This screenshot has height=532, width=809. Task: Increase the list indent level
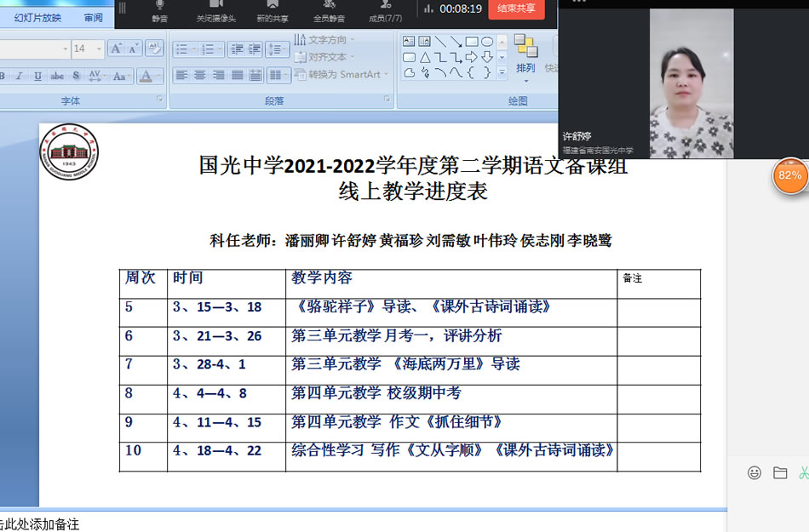(255, 49)
